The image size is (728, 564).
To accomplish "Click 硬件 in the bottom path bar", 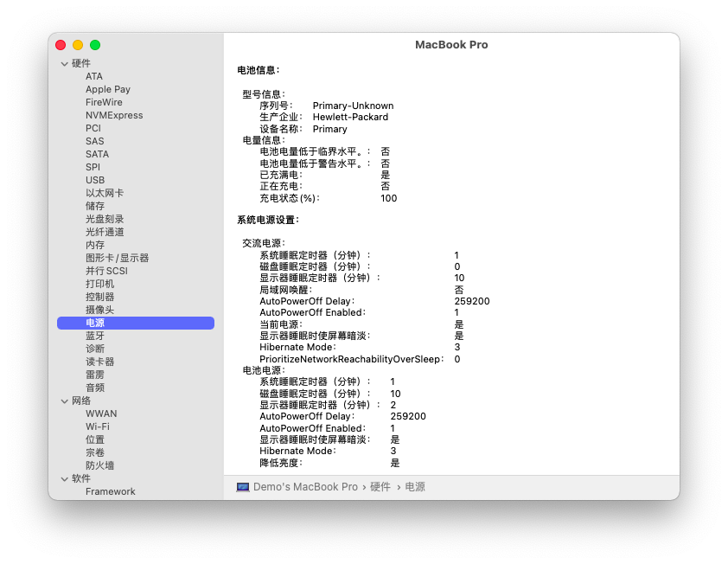I will 380,487.
